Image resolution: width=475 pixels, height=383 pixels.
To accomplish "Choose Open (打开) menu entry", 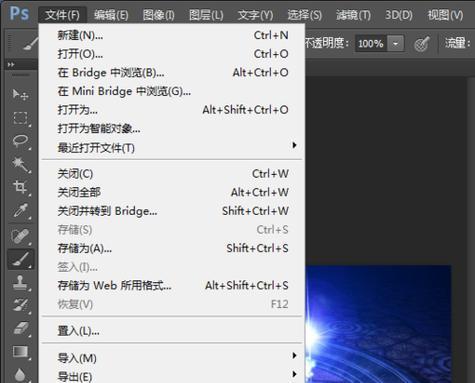I will pos(172,54).
